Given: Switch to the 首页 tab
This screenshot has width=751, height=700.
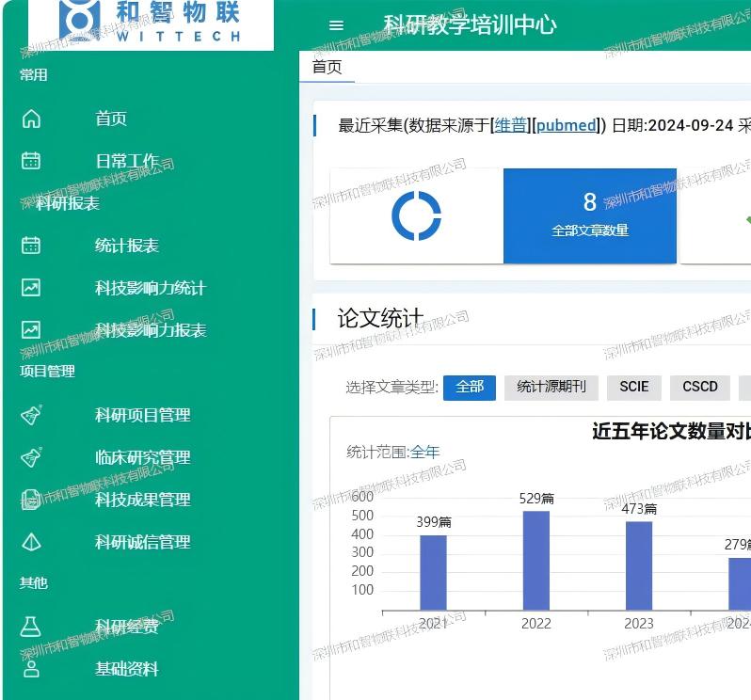Looking at the screenshot, I should click(x=328, y=67).
